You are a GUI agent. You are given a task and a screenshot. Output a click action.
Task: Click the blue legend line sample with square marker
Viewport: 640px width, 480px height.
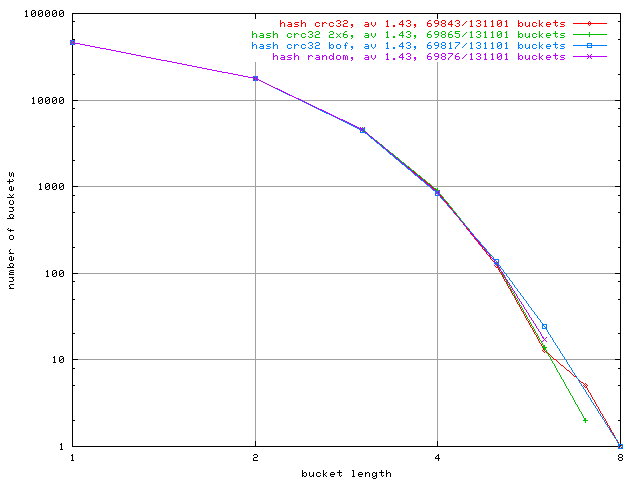click(590, 46)
